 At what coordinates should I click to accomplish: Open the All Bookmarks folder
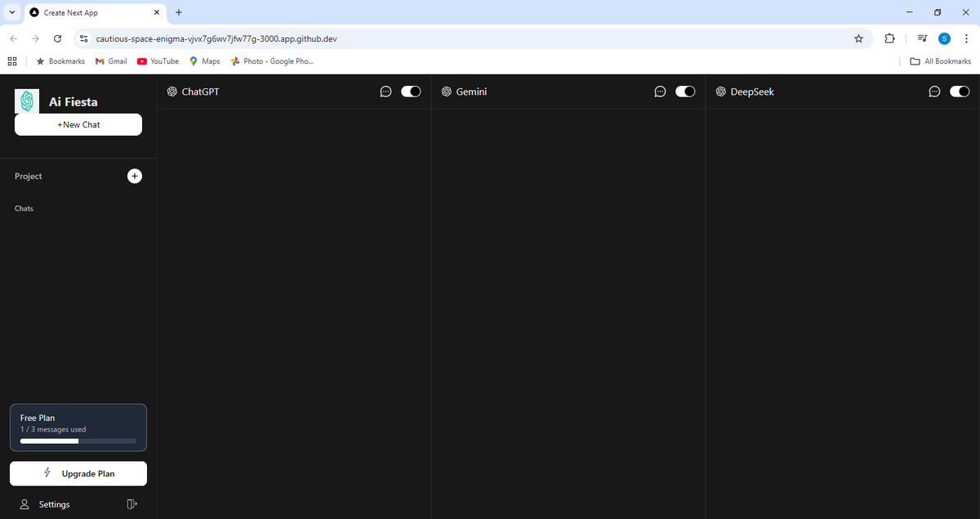point(941,61)
